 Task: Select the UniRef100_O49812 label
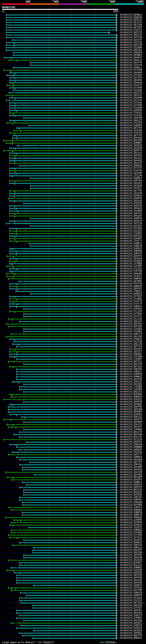click(131, 633)
